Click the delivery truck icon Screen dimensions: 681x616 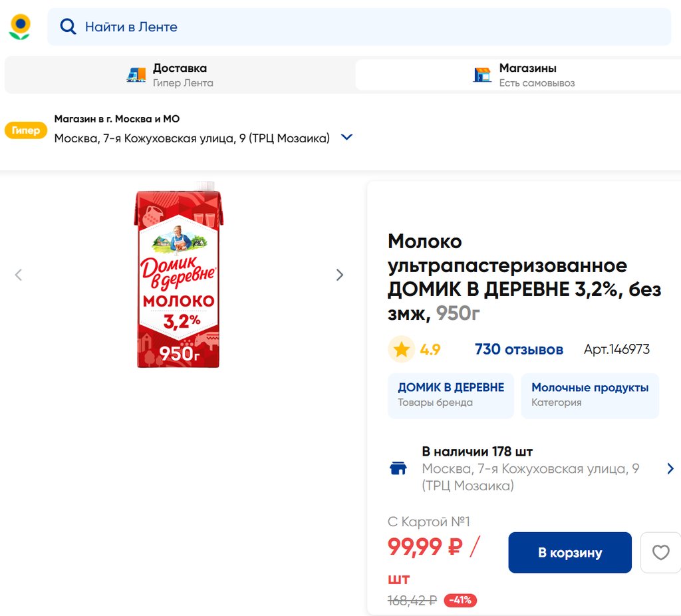tap(136, 75)
